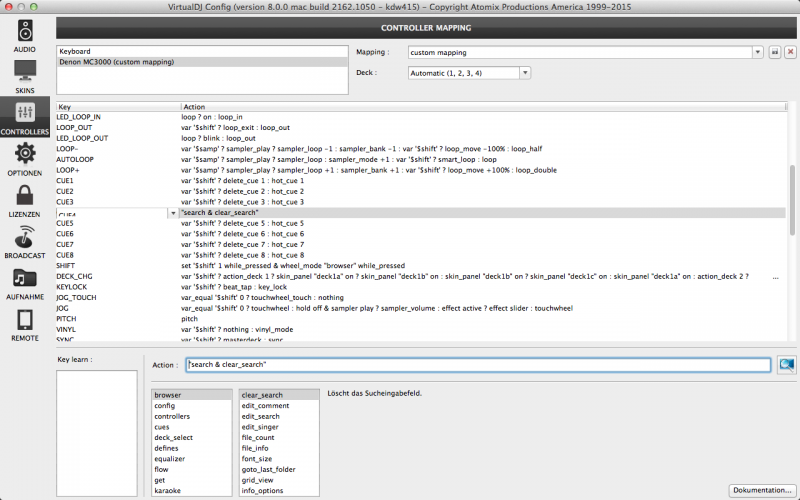The image size is (800, 500).
Task: Go to the Lizenzen section
Action: [x=25, y=200]
